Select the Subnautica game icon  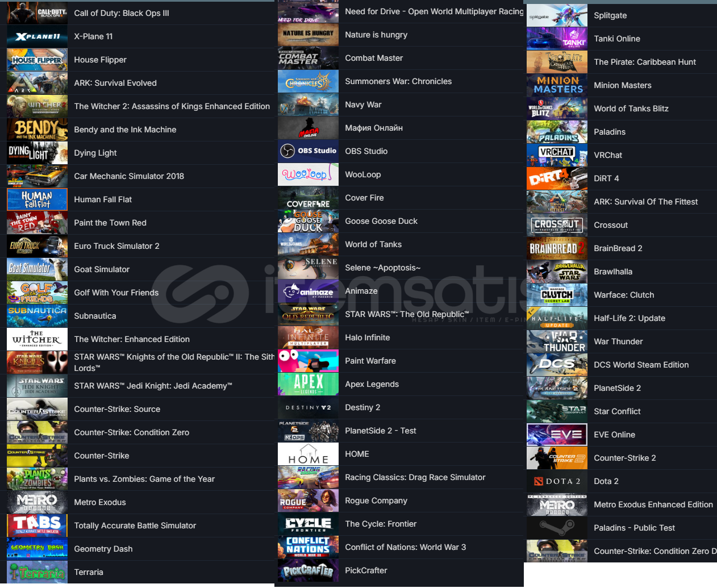(37, 316)
